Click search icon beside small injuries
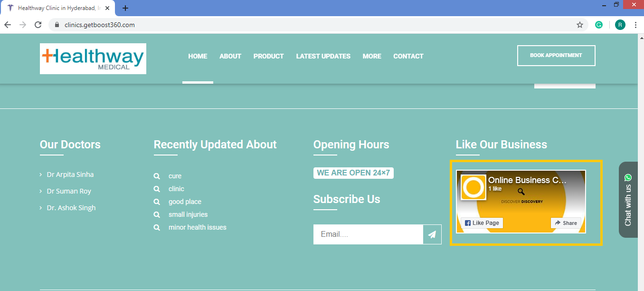This screenshot has width=644, height=291. [157, 214]
